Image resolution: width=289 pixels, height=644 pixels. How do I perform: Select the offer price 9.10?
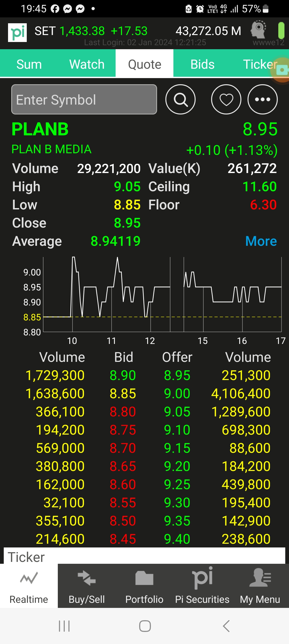[177, 430]
